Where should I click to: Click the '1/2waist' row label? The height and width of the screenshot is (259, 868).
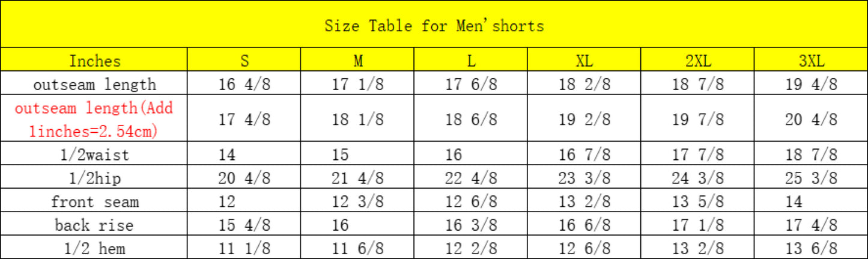(x=95, y=154)
